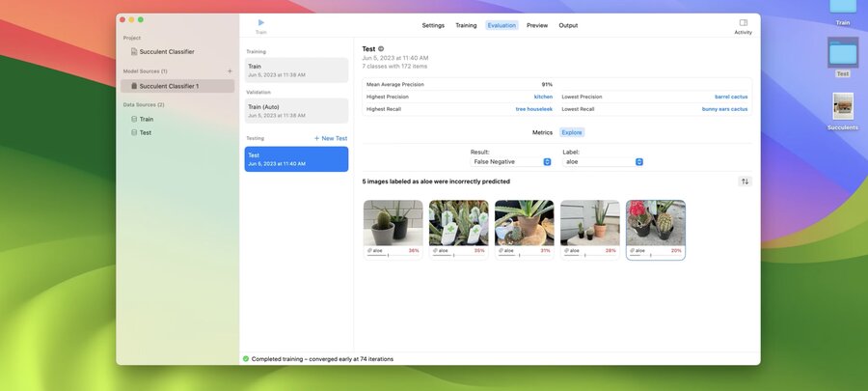This screenshot has width=868, height=391.
Task: Click '5 images labeled as aloe' heading
Action: (436, 182)
